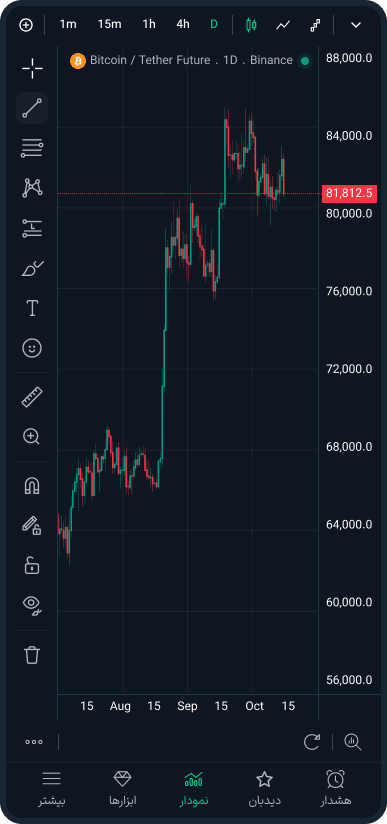
Task: Open the دیدبان (Watchlist) tab
Action: (264, 788)
